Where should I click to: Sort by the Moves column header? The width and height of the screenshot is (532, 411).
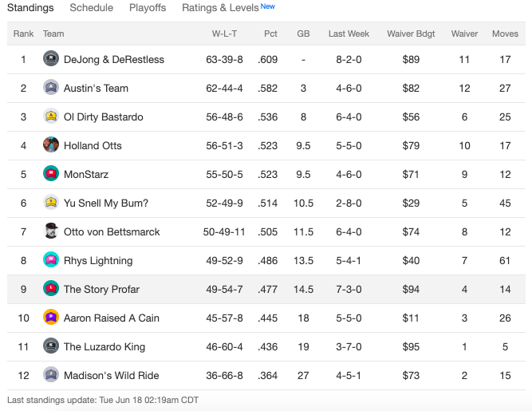pos(505,34)
